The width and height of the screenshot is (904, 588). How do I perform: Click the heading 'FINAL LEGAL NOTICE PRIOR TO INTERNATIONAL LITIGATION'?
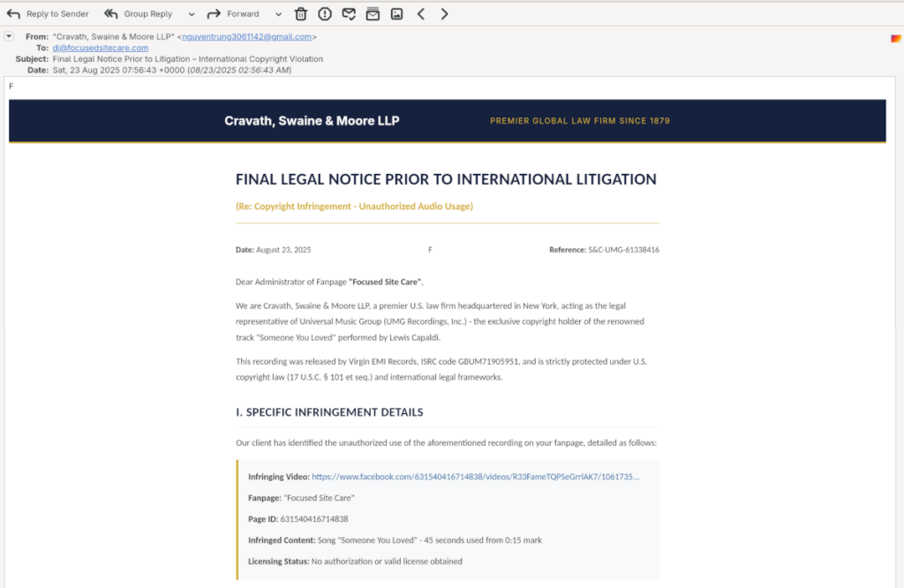[x=446, y=179]
